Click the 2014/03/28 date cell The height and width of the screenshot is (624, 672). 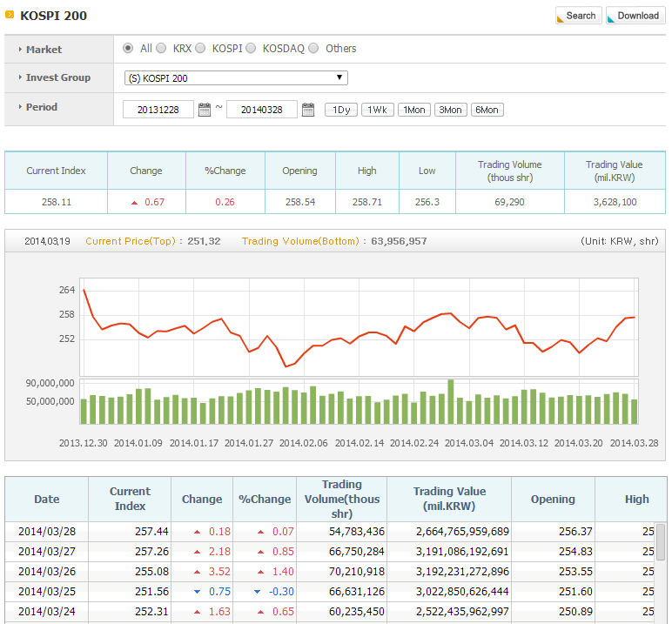(47, 532)
